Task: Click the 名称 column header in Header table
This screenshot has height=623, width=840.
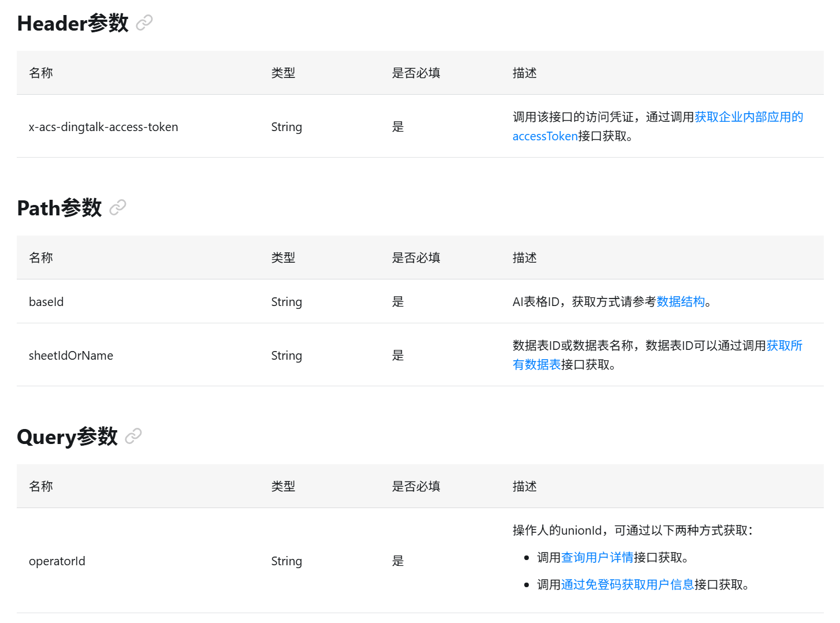Action: coord(41,73)
